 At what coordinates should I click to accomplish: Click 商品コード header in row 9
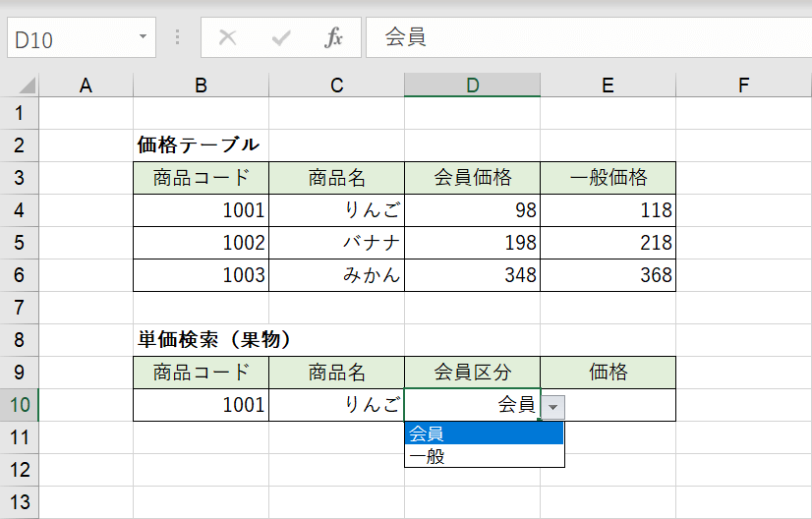201,373
